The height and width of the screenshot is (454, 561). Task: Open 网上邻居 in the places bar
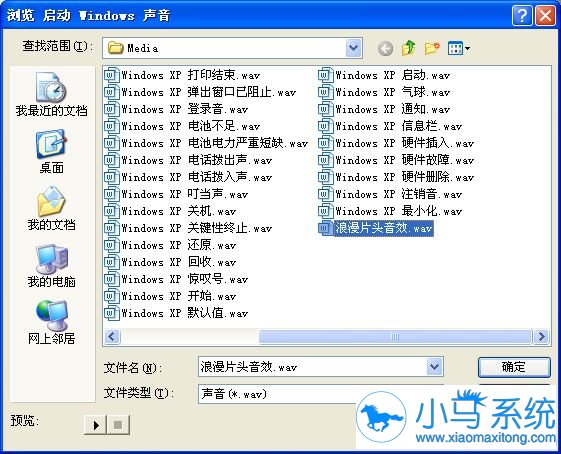point(52,322)
